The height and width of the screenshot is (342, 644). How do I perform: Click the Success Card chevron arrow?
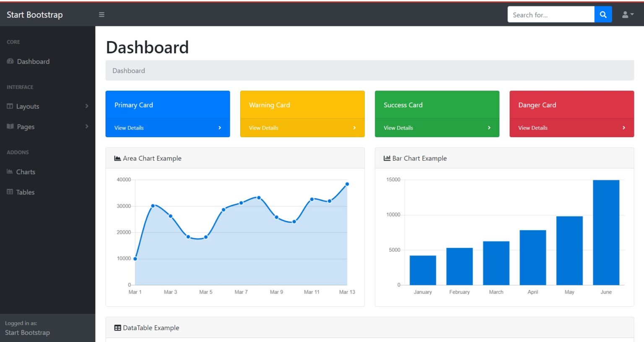coord(489,128)
